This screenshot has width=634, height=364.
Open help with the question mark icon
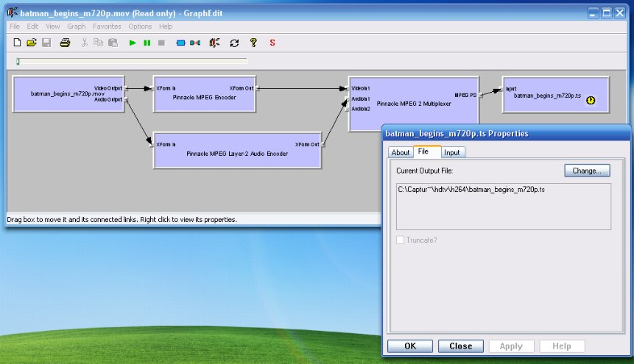click(253, 43)
